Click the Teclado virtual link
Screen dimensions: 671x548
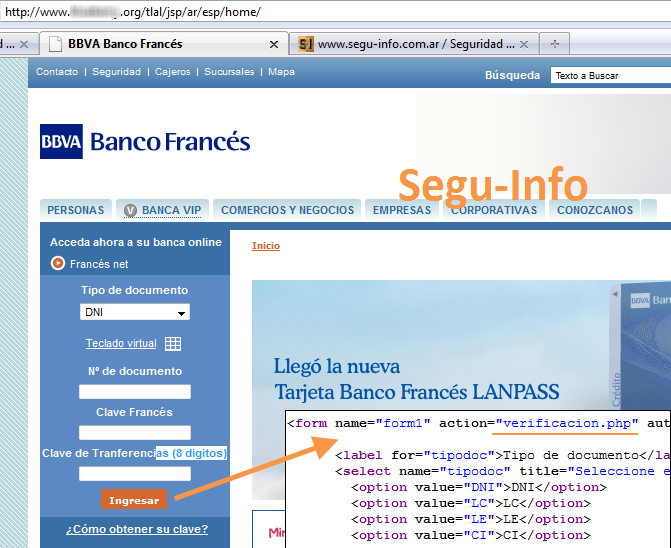[121, 343]
